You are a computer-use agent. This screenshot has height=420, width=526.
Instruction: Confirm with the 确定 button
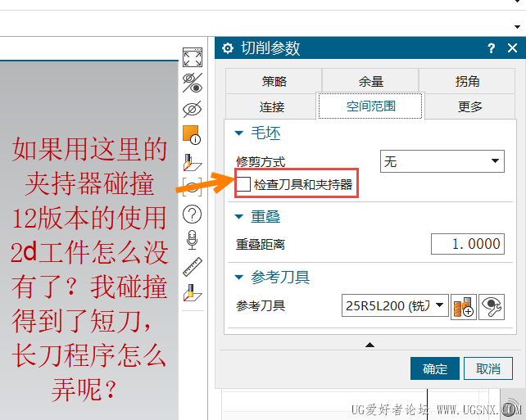[x=435, y=368]
